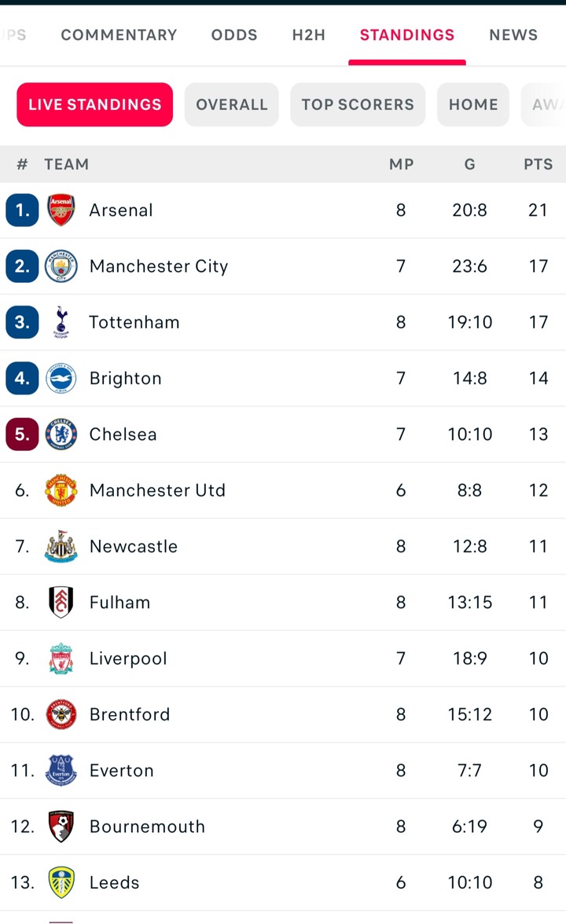The height and width of the screenshot is (924, 566).
Task: Tap the Brentford bee logo
Action: 61,714
